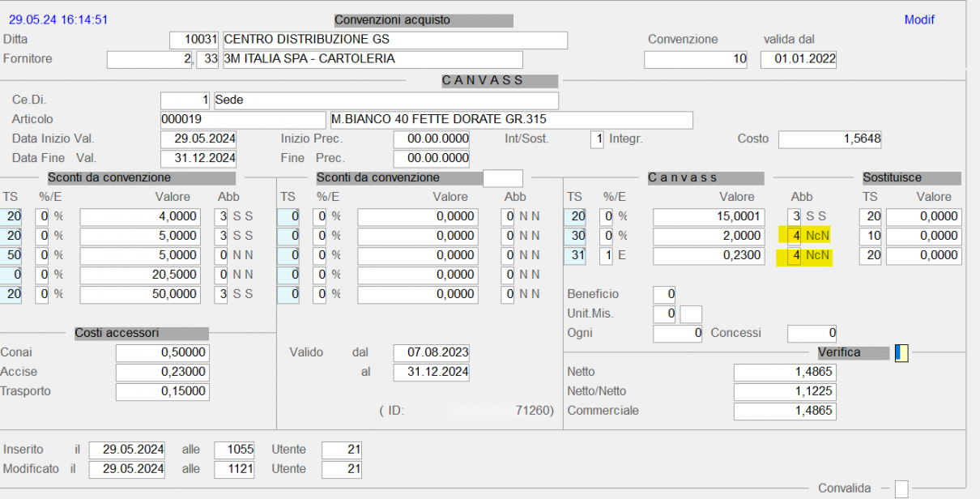Tick the Convalida checkbox
The width and height of the screenshot is (980, 499).
(x=901, y=489)
